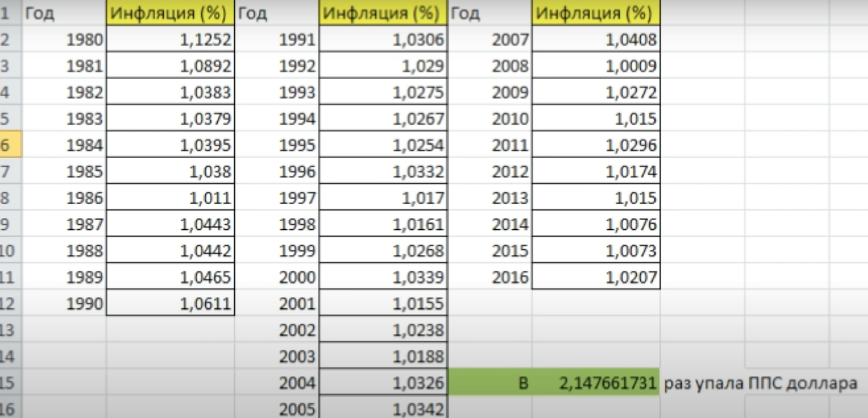
Task: Select the cell with value 1,0326
Action: [383, 382]
